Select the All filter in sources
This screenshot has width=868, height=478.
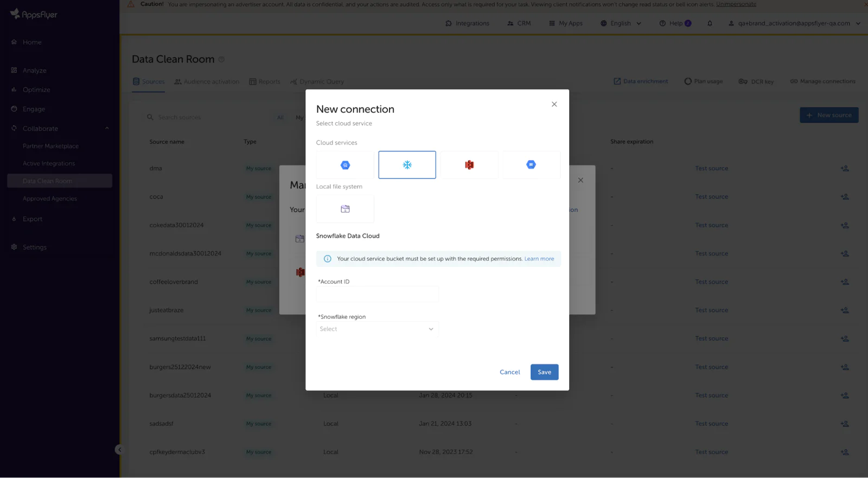[x=280, y=117]
